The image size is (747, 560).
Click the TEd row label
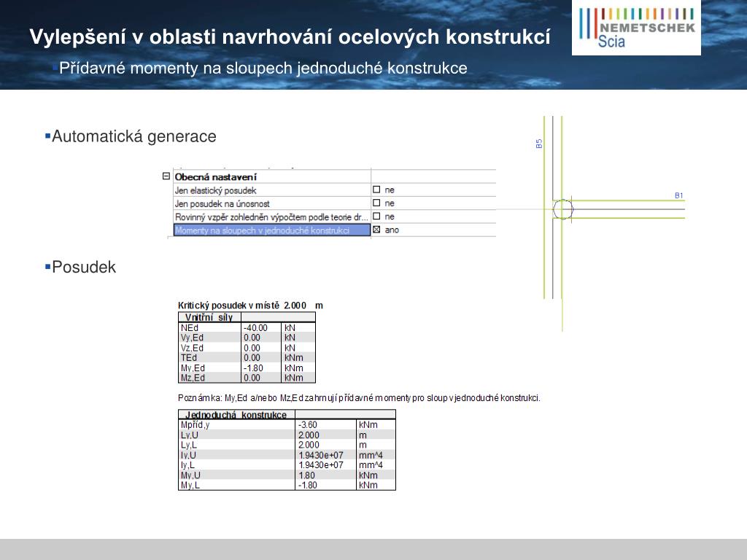point(189,357)
